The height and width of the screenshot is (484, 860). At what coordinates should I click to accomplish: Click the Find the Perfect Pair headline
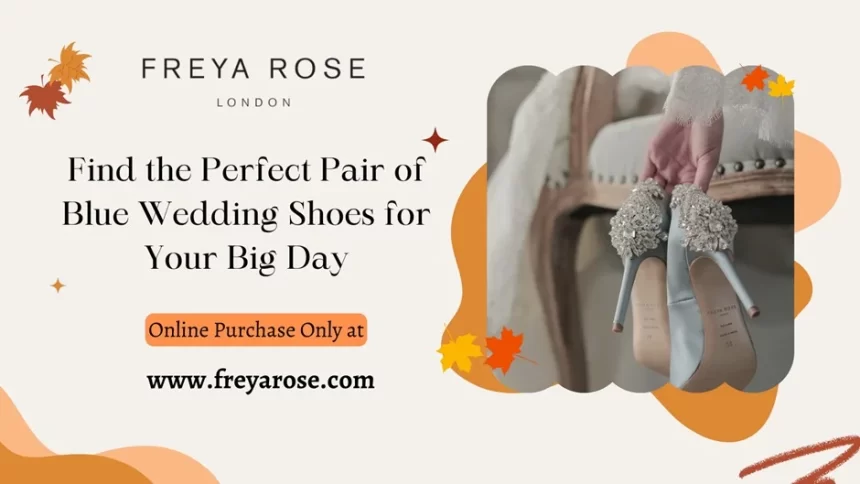coord(245,169)
